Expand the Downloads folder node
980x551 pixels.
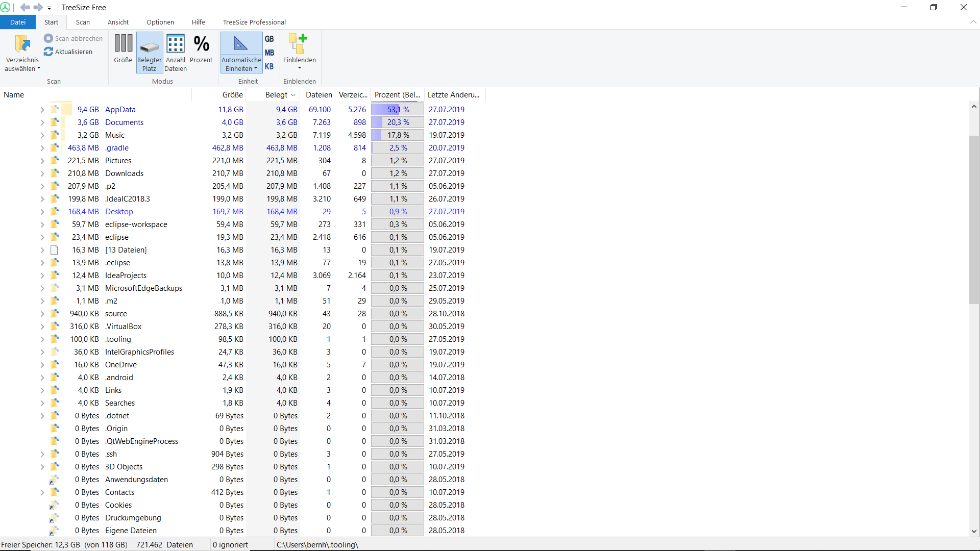pos(42,173)
